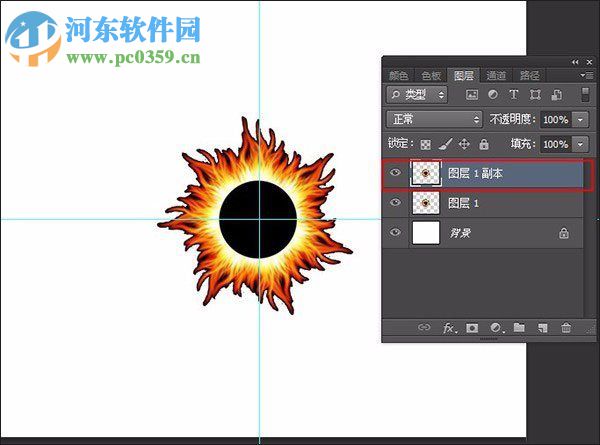Hide the 图层 1 layer
600x445 pixels.
[x=395, y=202]
